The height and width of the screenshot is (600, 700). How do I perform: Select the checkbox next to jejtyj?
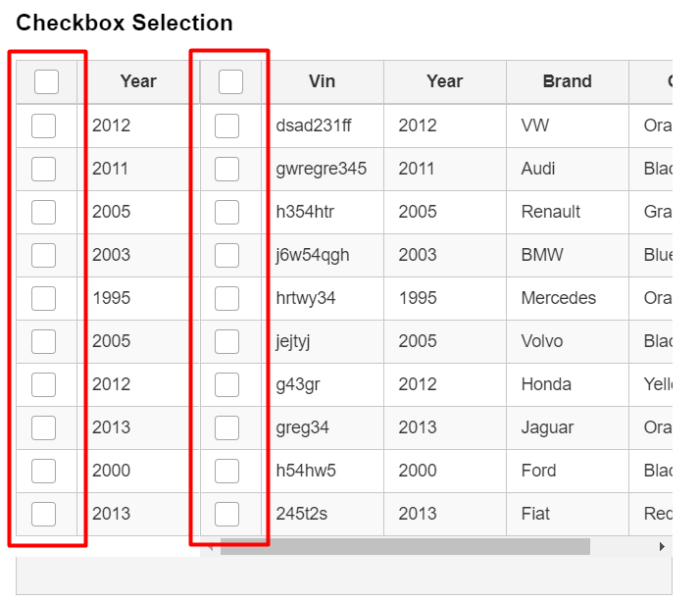point(226,341)
